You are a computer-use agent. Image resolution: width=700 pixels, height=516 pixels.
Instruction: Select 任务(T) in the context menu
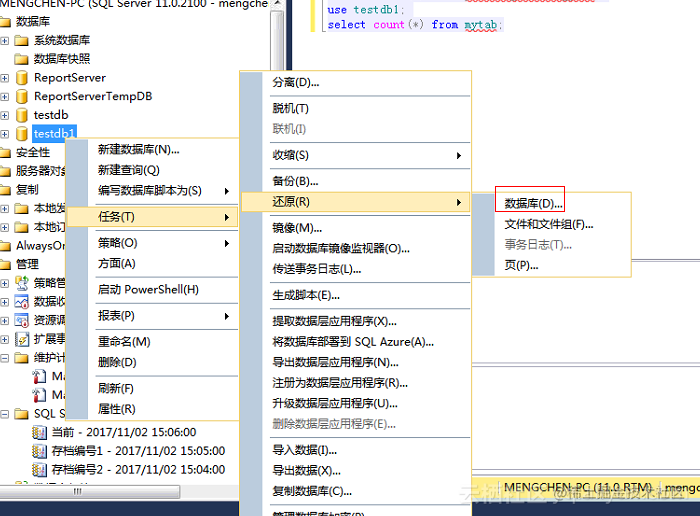[x=153, y=217]
